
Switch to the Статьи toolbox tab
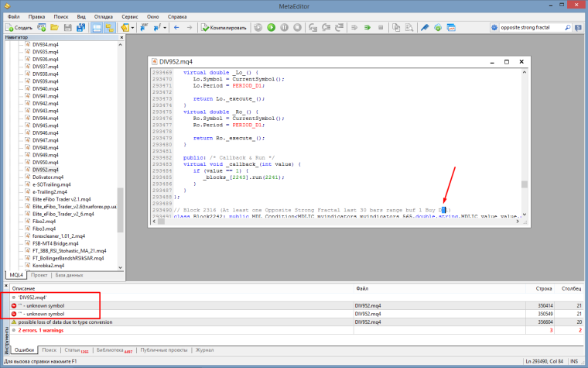point(75,350)
